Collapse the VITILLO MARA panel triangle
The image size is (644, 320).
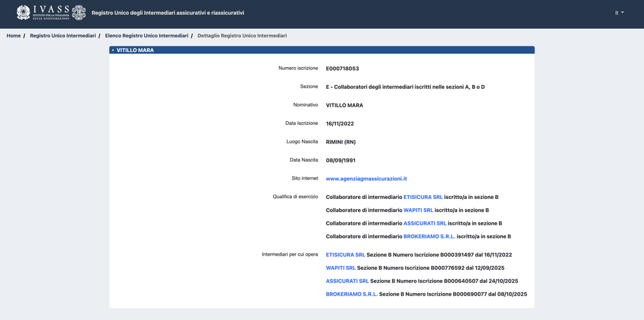coord(113,50)
